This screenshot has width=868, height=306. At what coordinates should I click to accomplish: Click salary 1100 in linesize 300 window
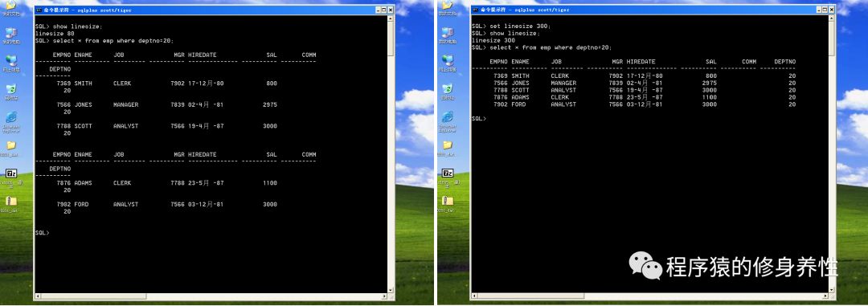pos(709,97)
